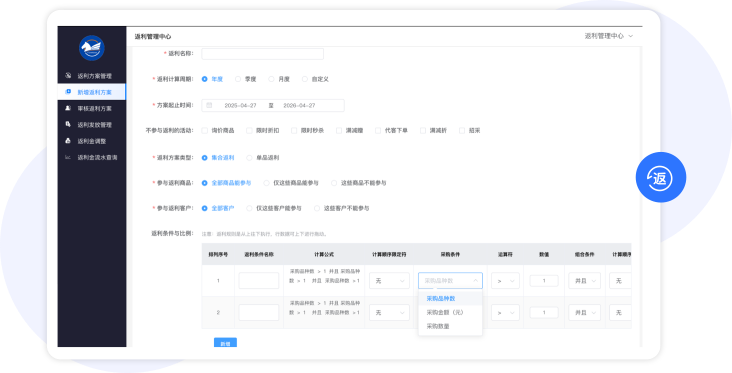Open row 2 运算符 dropdown
This screenshot has height=373, width=732.
click(505, 312)
